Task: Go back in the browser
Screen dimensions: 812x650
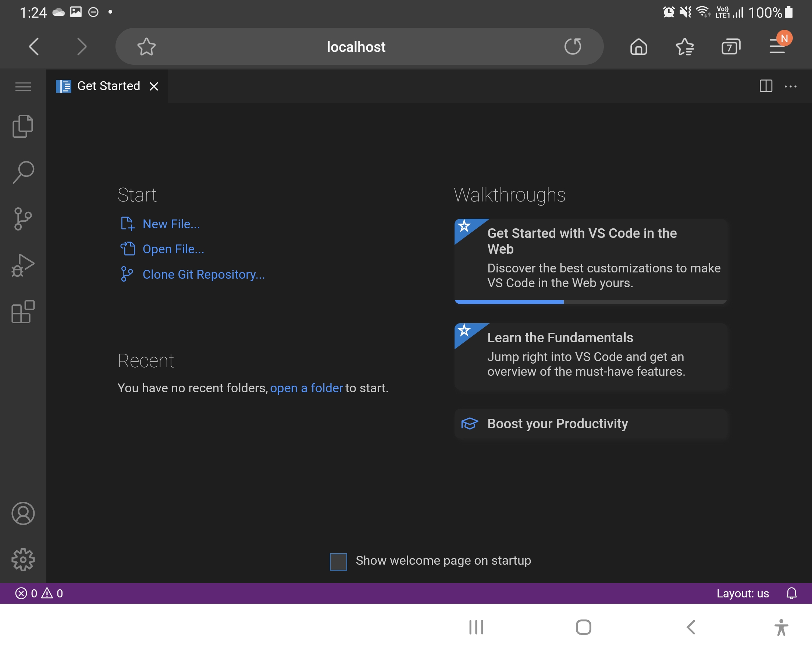Action: tap(34, 47)
